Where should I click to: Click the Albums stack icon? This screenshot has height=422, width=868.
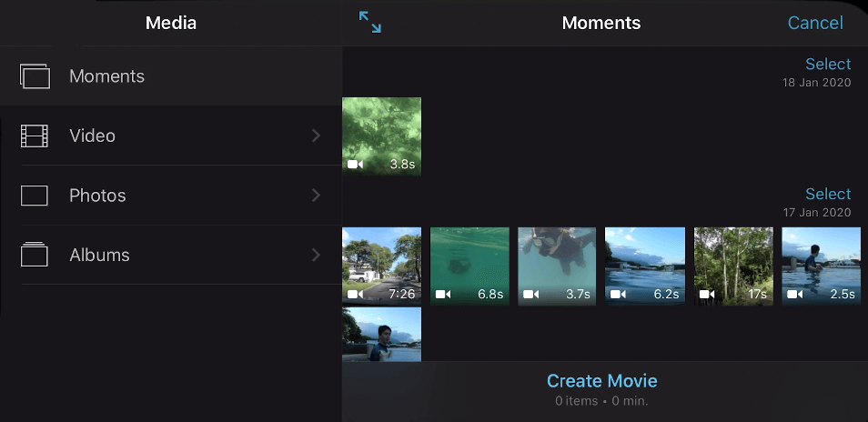click(35, 256)
